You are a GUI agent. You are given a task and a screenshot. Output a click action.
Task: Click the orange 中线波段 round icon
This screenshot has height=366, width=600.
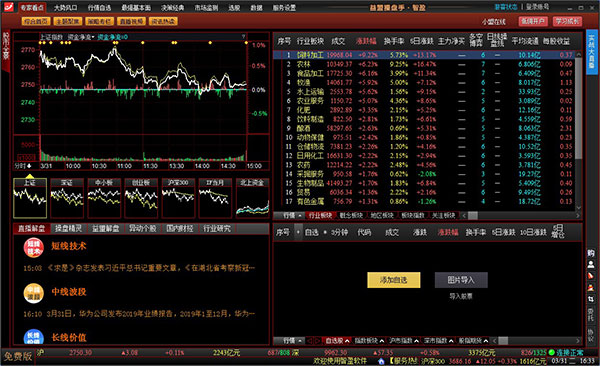pos(33,293)
